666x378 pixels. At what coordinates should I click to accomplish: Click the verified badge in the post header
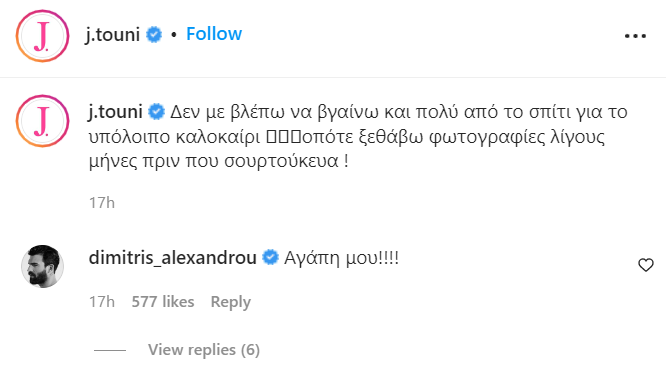click(154, 34)
